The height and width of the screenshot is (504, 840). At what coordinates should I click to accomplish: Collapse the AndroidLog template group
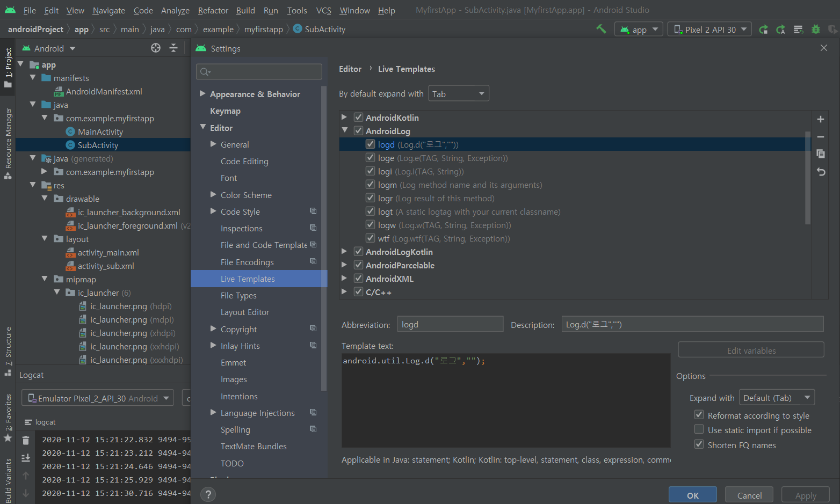point(344,130)
